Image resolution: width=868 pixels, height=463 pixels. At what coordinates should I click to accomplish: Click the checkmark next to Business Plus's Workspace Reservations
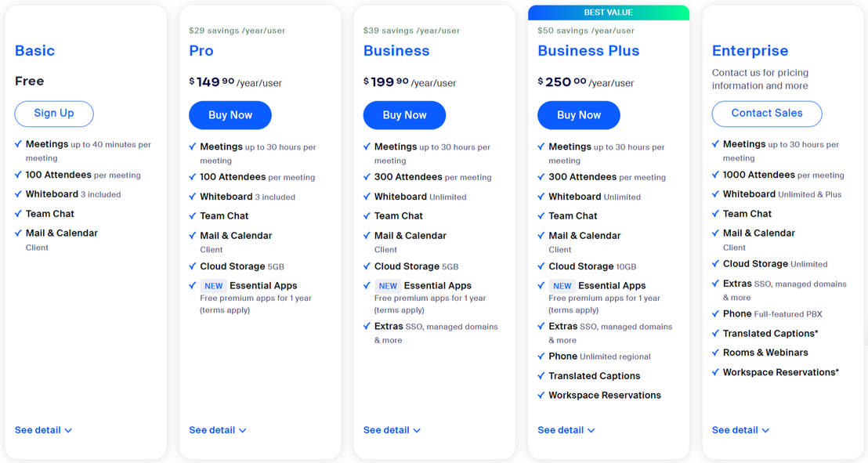point(541,395)
